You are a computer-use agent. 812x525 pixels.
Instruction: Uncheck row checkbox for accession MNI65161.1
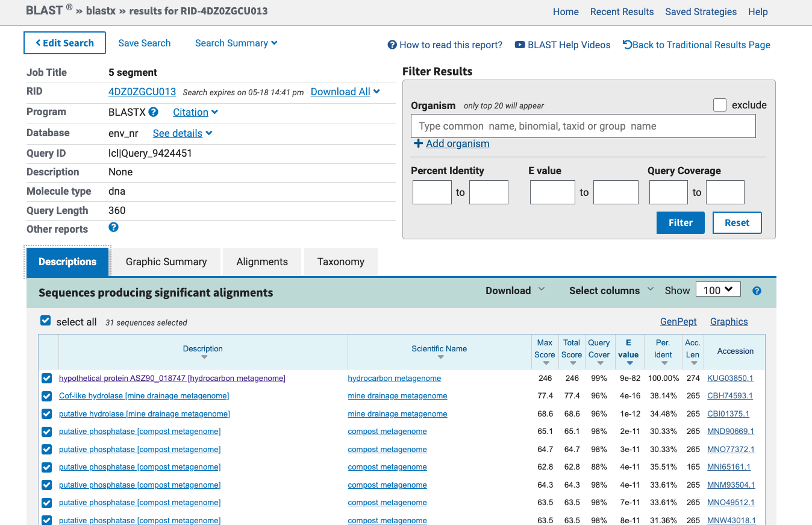click(46, 467)
